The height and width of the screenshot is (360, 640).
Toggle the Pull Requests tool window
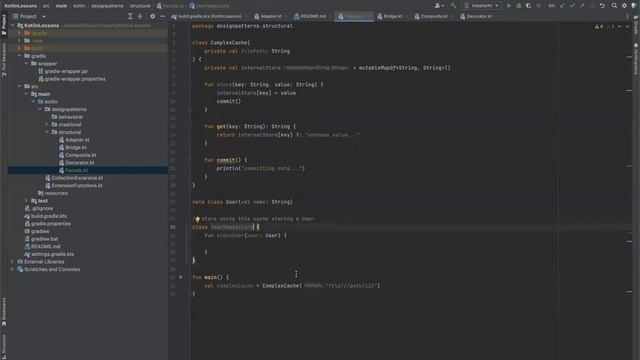pos(4,60)
